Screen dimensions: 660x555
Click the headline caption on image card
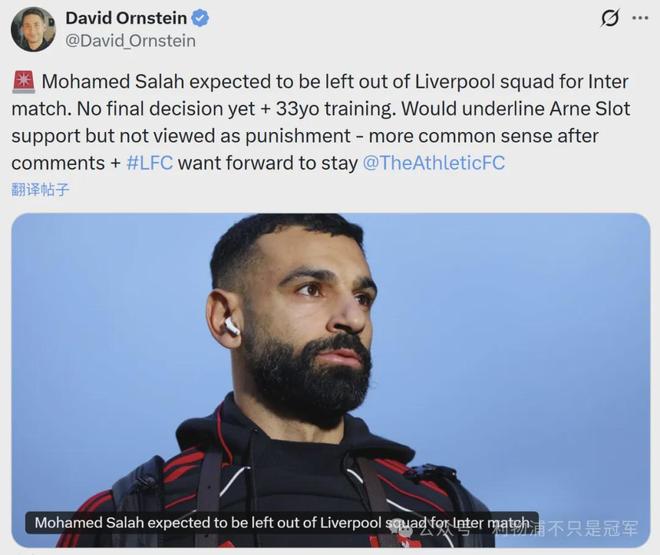282,523
